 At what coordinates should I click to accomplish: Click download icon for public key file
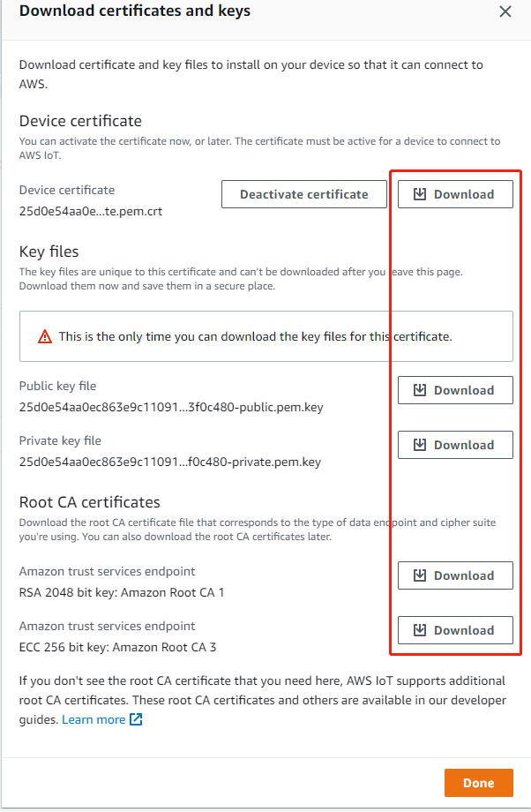click(420, 390)
